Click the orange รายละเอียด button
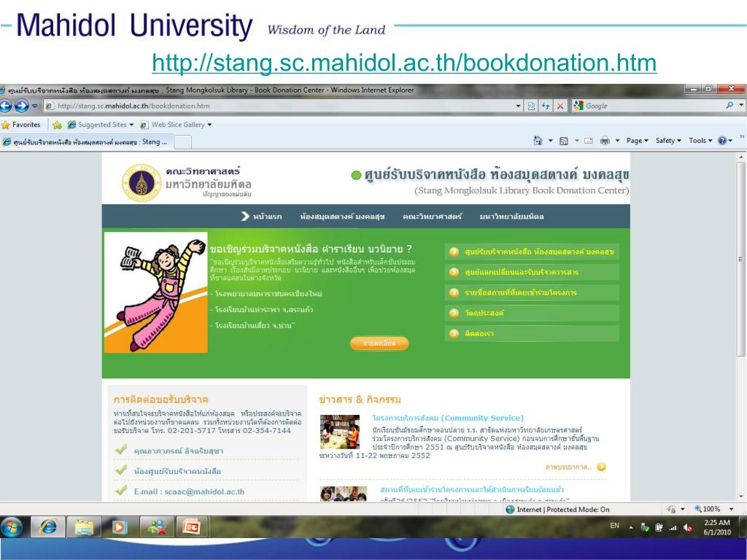Screen dimensions: 747x560 click(379, 343)
